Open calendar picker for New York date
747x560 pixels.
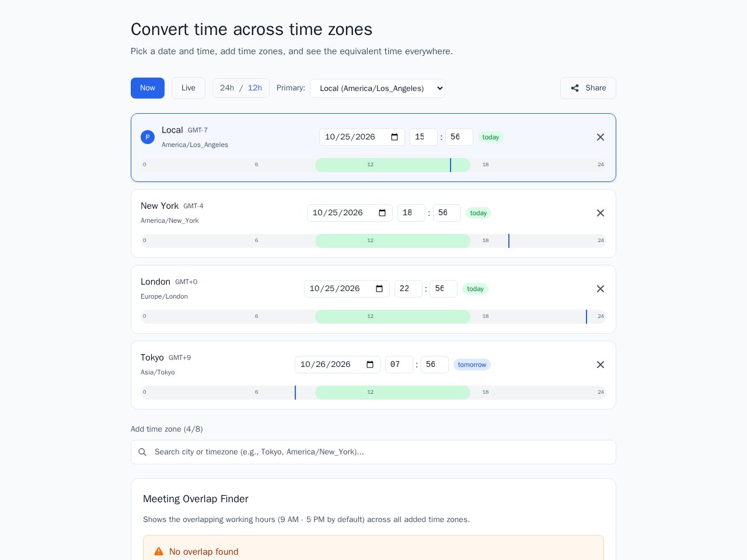(x=382, y=213)
